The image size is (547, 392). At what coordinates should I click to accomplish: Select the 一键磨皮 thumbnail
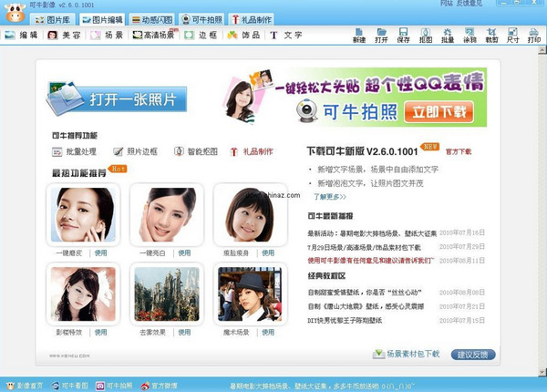(83, 215)
